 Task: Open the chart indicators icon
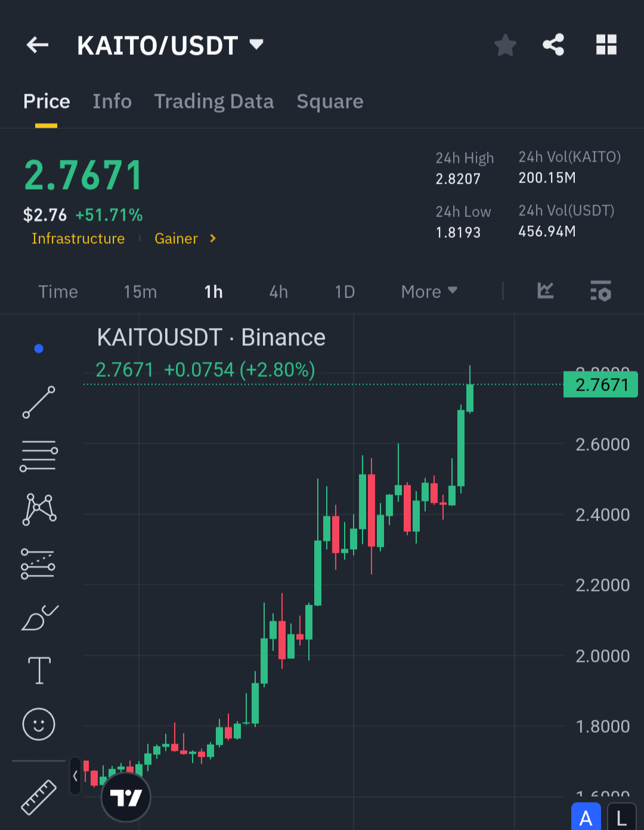546,290
